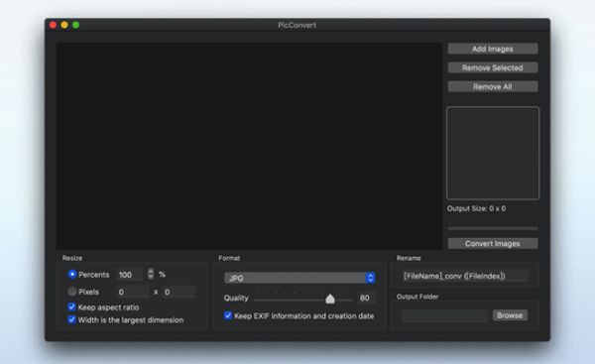Toggle Keep EXIF information checkbox
Viewport: 595px width, 364px height.
[228, 315]
